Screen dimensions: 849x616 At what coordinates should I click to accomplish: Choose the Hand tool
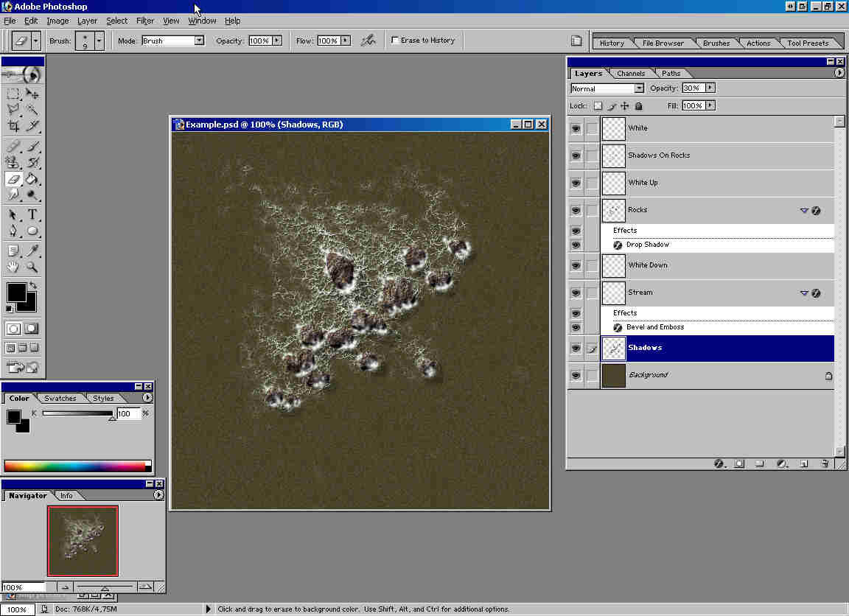click(x=13, y=267)
